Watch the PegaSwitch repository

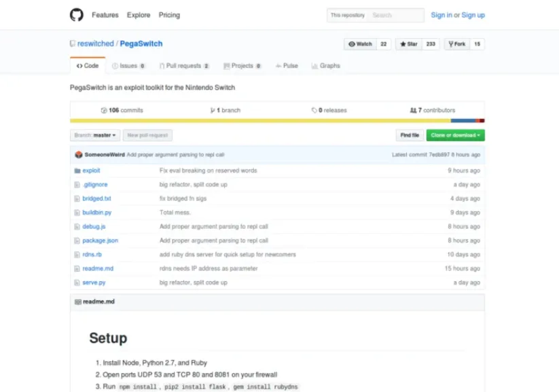click(x=359, y=43)
